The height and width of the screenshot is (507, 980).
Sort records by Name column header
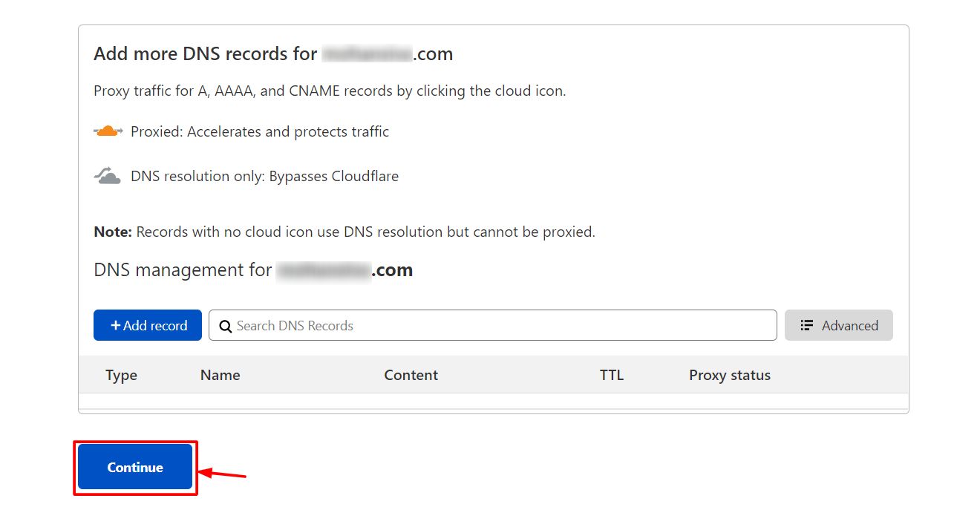[220, 375]
